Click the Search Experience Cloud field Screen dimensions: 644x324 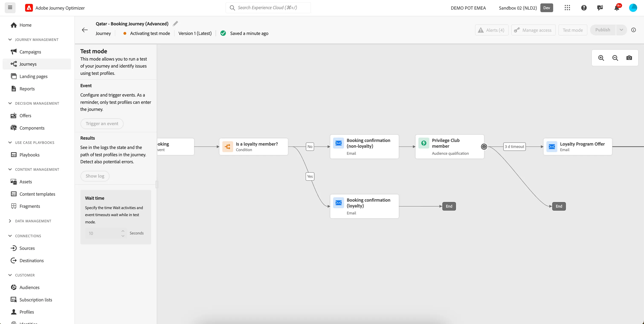[x=268, y=8]
